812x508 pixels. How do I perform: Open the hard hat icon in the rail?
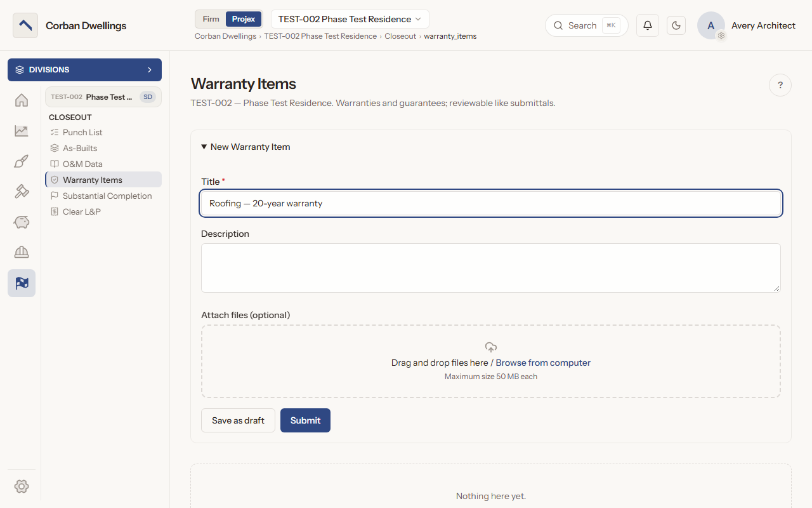[x=22, y=253]
